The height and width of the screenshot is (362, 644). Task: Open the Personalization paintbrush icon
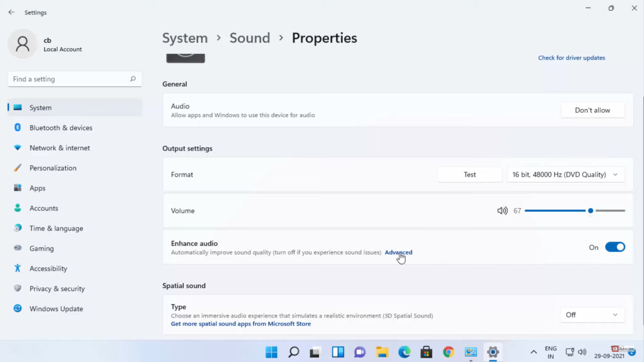(x=17, y=168)
